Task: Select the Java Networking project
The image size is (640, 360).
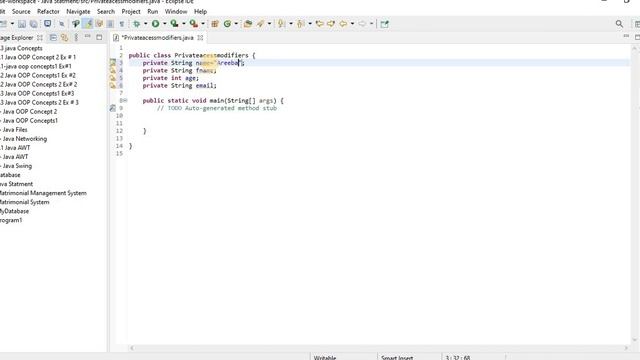Action: pyautogui.click(x=24, y=139)
